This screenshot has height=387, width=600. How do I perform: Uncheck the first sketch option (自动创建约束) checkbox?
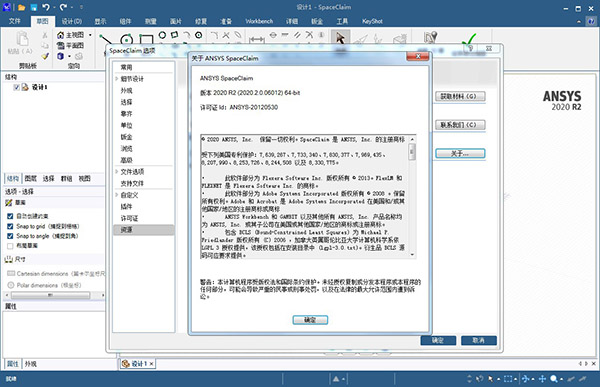click(x=10, y=216)
